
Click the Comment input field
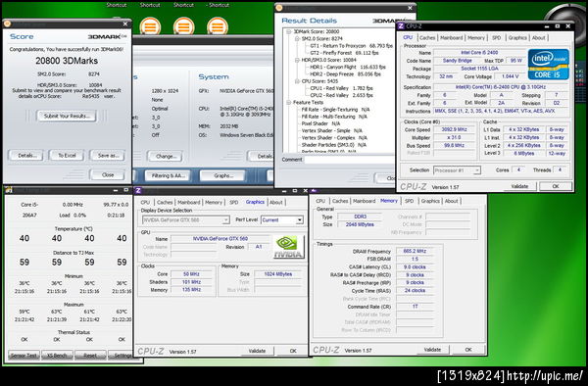(349, 160)
